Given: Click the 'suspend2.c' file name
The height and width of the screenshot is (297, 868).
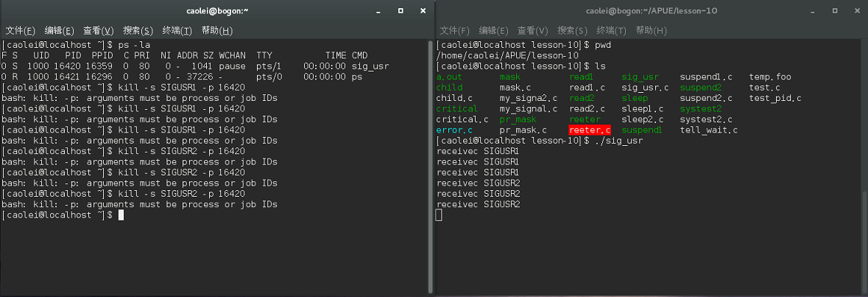Looking at the screenshot, I should pos(706,98).
